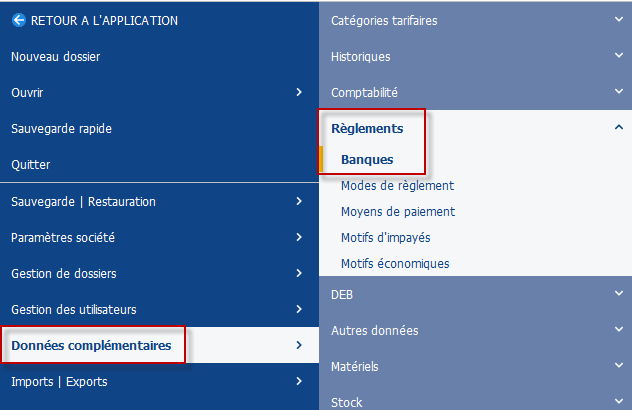
Task: Open Motifs d'impayés entry
Action: point(385,237)
